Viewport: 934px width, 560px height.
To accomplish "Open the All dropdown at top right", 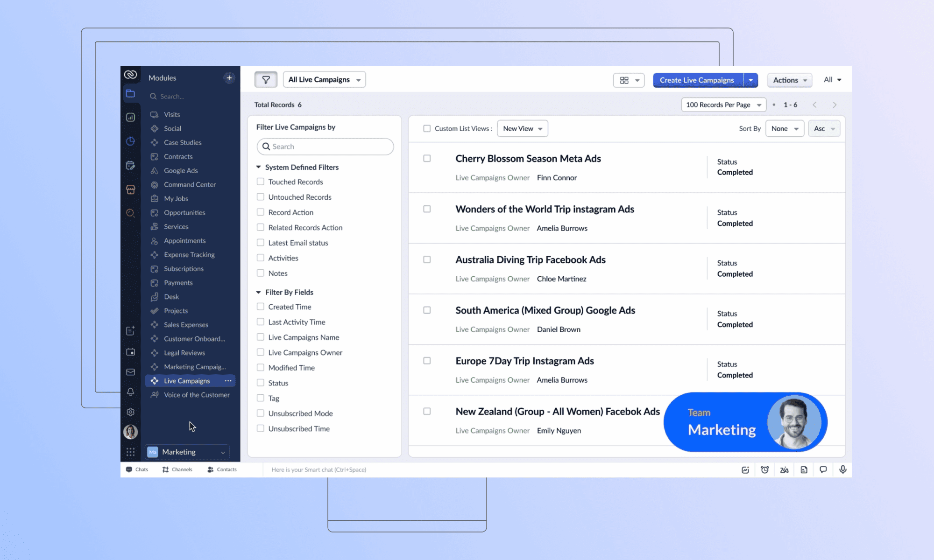I will 833,80.
